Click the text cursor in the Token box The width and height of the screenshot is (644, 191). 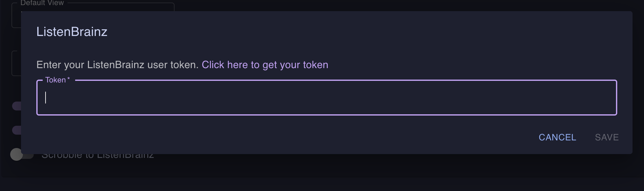46,98
